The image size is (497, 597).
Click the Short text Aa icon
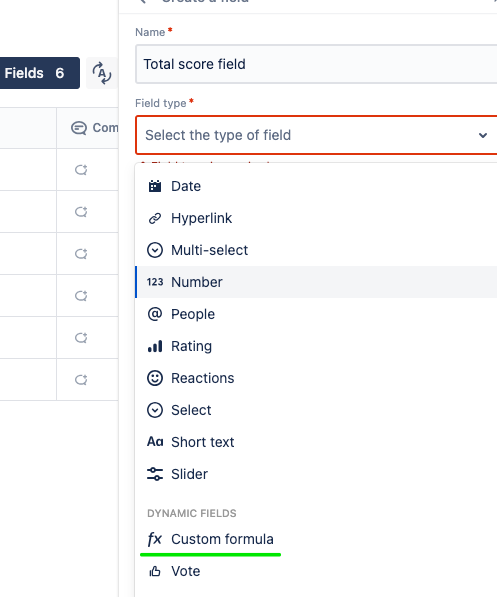pos(155,442)
